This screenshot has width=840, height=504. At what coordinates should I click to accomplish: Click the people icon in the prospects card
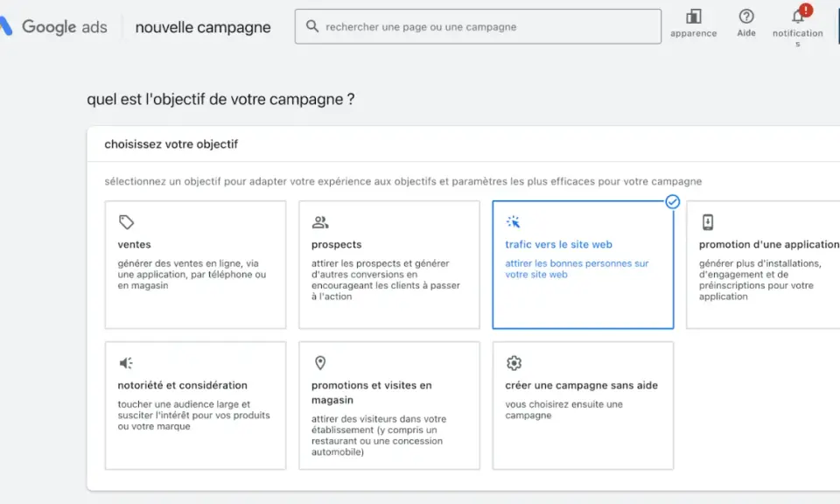point(320,221)
